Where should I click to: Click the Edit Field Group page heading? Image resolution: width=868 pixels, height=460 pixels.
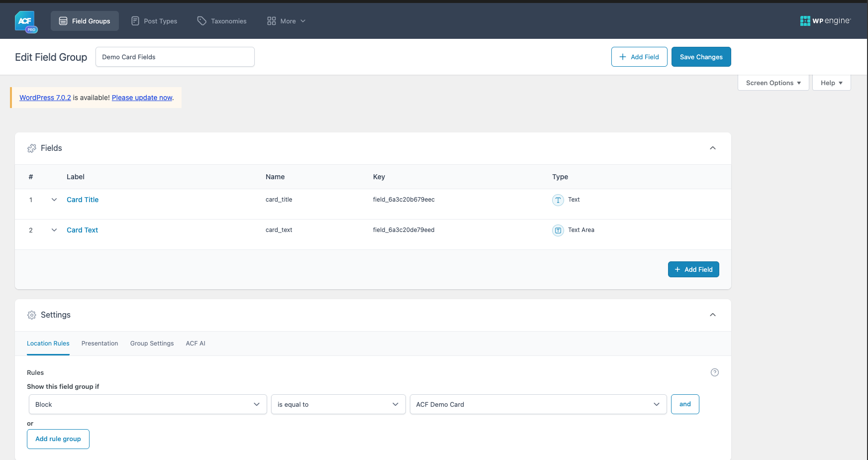(51, 57)
